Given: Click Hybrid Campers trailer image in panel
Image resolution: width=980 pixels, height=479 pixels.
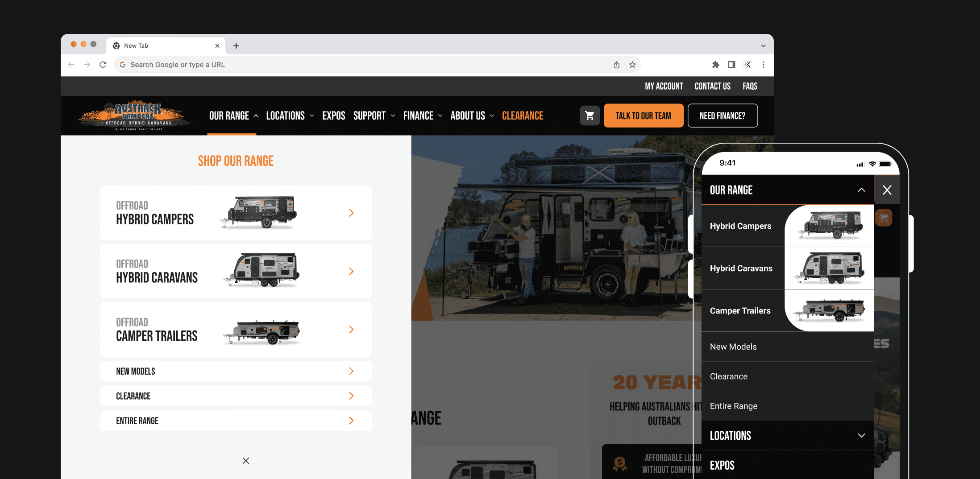Looking at the screenshot, I should point(259,212).
